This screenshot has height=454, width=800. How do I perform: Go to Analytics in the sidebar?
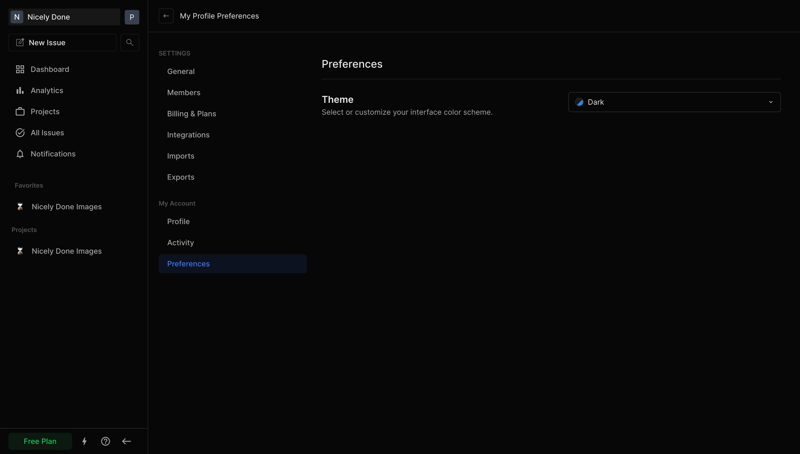[46, 91]
